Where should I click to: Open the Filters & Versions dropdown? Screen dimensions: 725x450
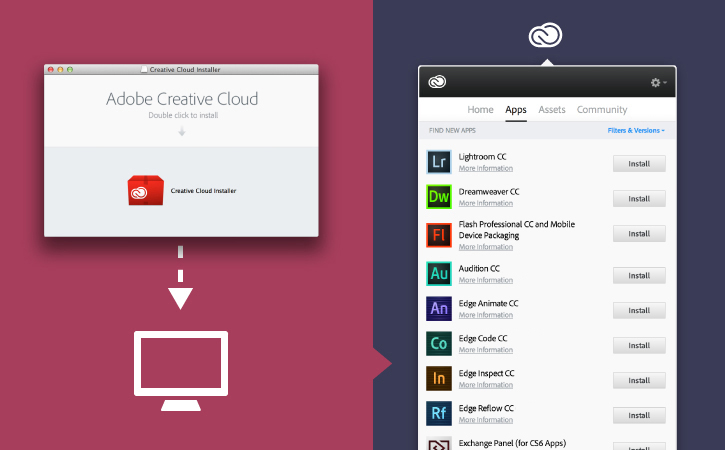point(636,130)
